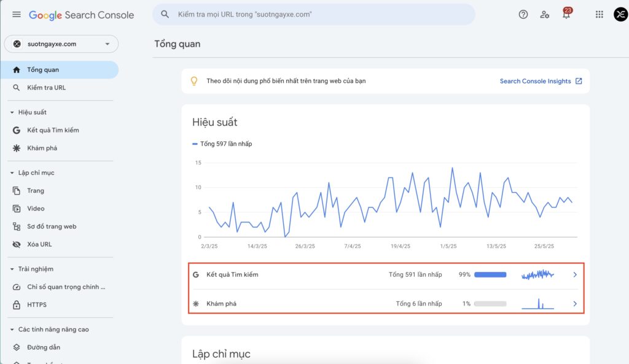Click the sitemap icon beside Sơ đồ trang web
The width and height of the screenshot is (629, 364).
[17, 227]
